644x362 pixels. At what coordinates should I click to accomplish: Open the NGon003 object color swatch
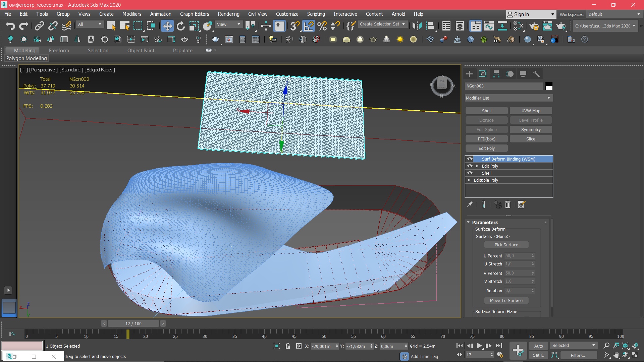549,86
